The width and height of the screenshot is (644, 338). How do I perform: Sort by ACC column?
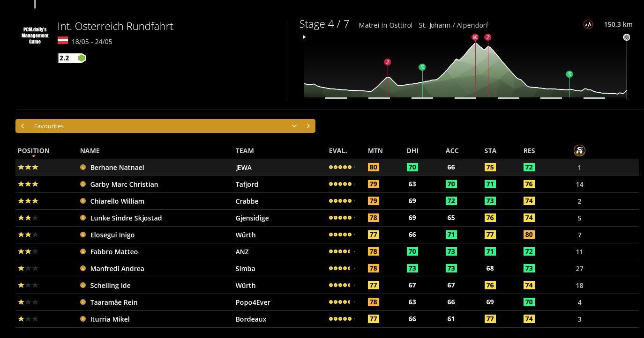click(x=452, y=151)
